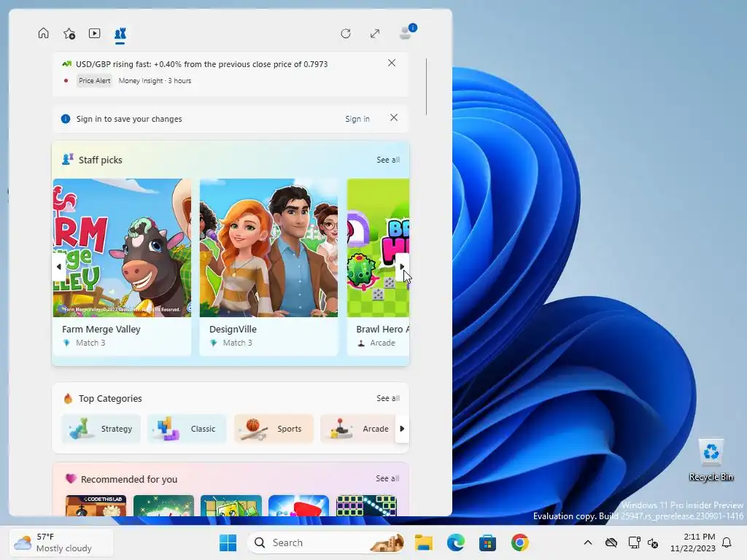This screenshot has height=560, width=747.
Task: Open the clock and date flyout
Action: pos(693,542)
